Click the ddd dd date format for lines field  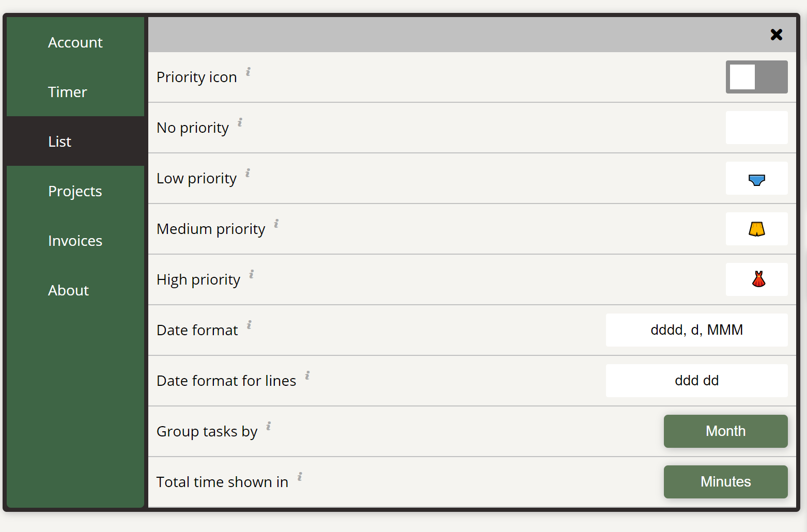click(x=696, y=380)
